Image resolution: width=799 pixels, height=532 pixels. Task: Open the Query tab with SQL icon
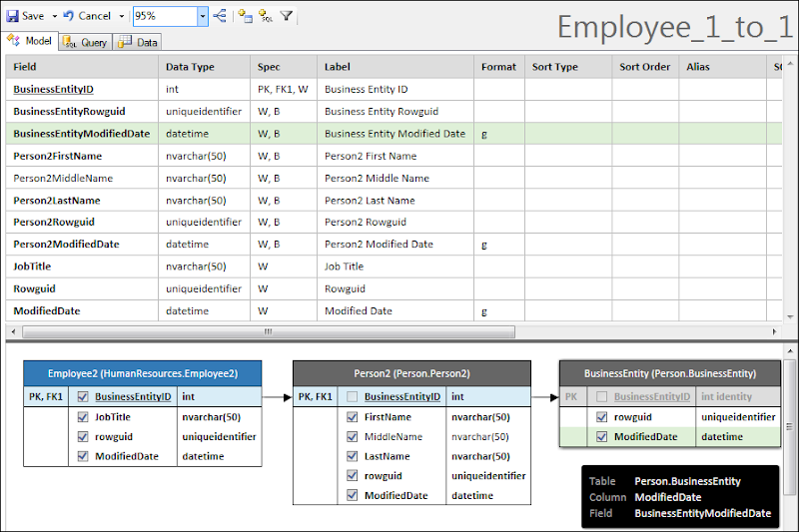tap(86, 42)
